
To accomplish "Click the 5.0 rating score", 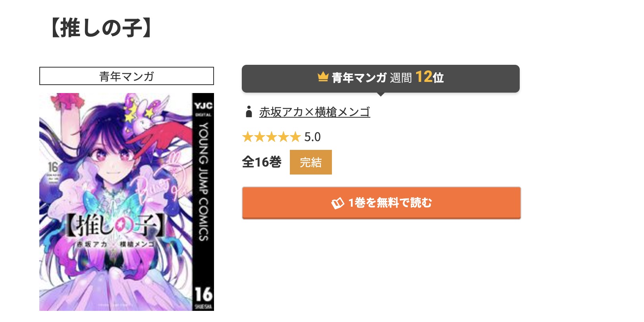I will (312, 137).
